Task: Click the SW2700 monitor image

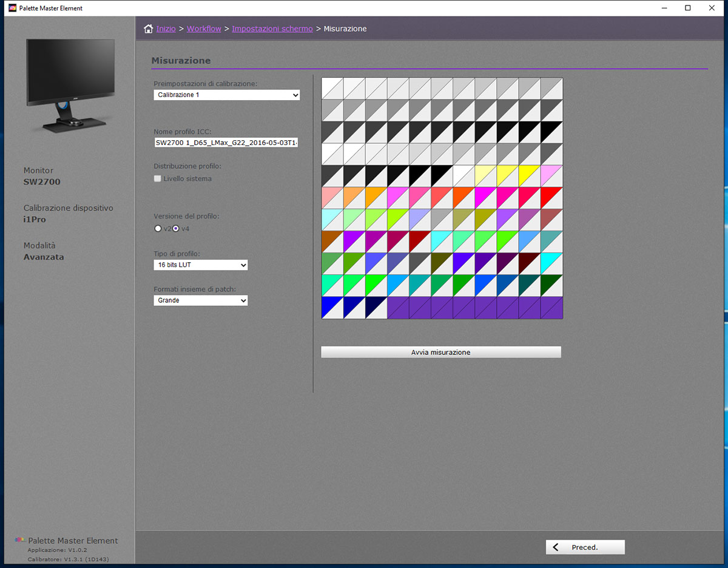Action: 70,84
